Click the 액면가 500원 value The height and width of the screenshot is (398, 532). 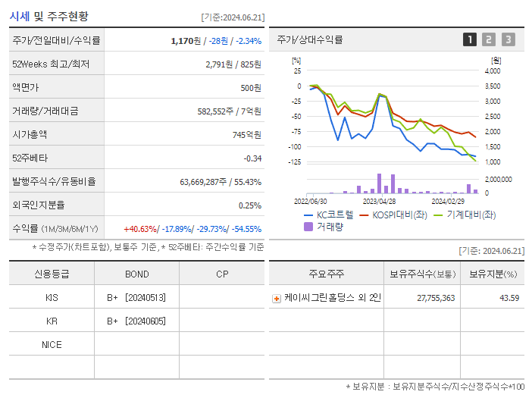click(x=251, y=88)
